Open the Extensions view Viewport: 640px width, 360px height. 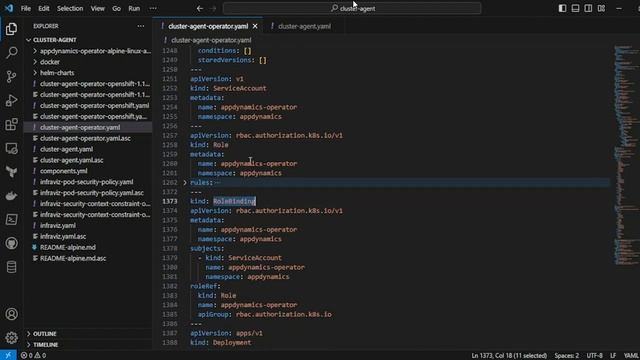[x=11, y=124]
